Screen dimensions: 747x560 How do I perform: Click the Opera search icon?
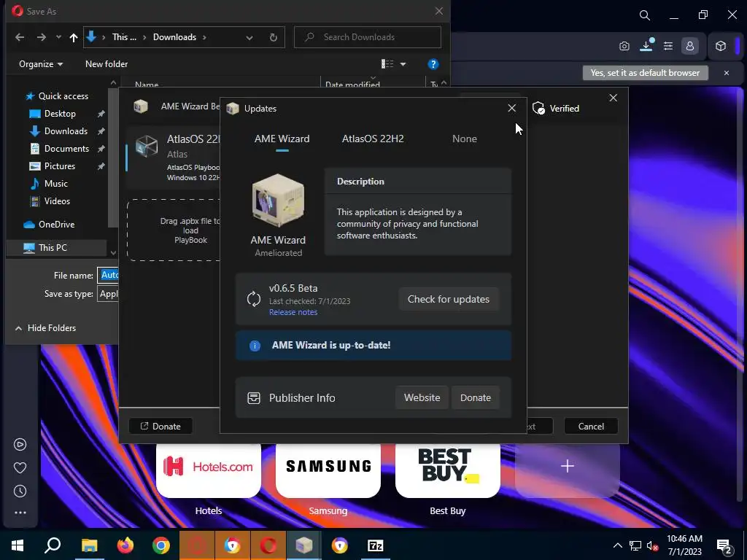coord(645,15)
